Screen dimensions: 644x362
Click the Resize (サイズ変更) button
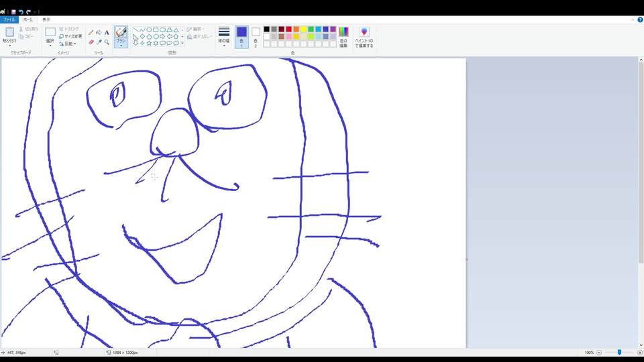tap(70, 36)
